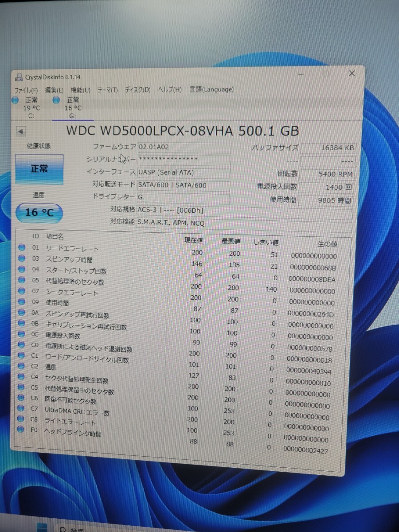Click status icon for ID C5 row
Viewport: 399px width, 532px height.
(21, 387)
